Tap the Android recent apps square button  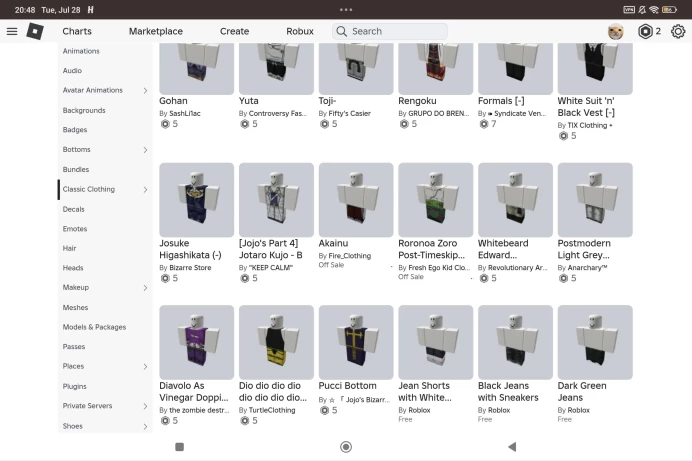(x=179, y=447)
